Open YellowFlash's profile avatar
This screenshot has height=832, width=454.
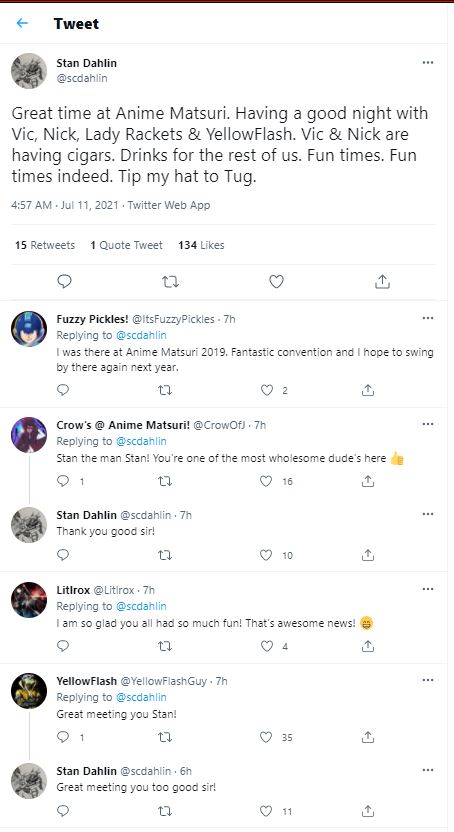coord(29,691)
